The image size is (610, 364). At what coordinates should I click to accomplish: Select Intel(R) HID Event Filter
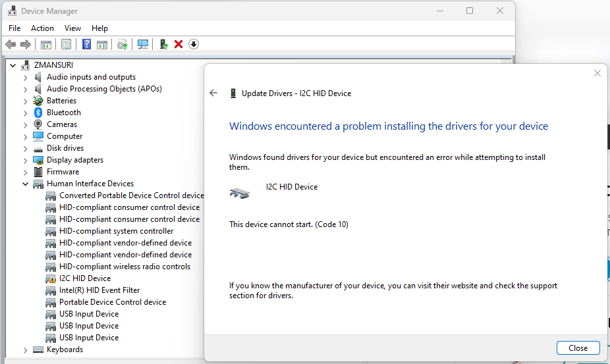tap(99, 290)
